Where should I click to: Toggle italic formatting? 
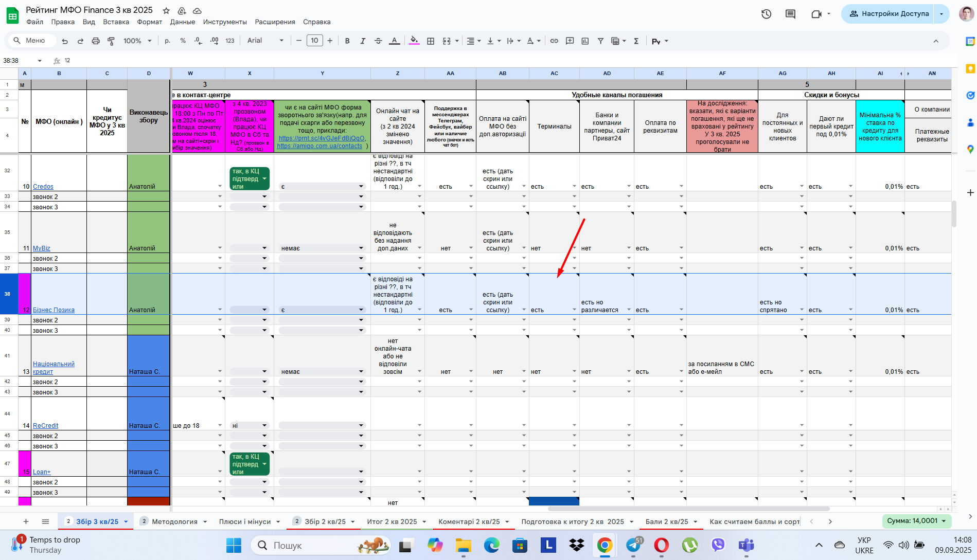tap(363, 41)
